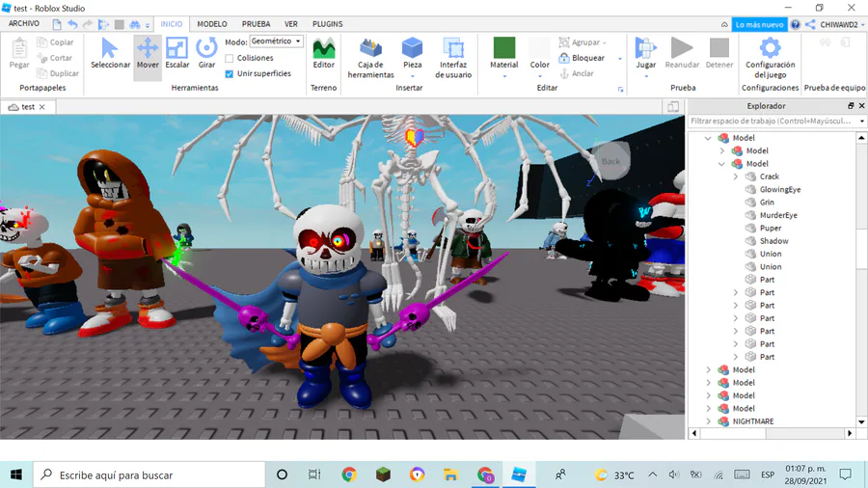The width and height of the screenshot is (868, 488).
Task: Pick the Girar rotate tool
Action: click(206, 53)
